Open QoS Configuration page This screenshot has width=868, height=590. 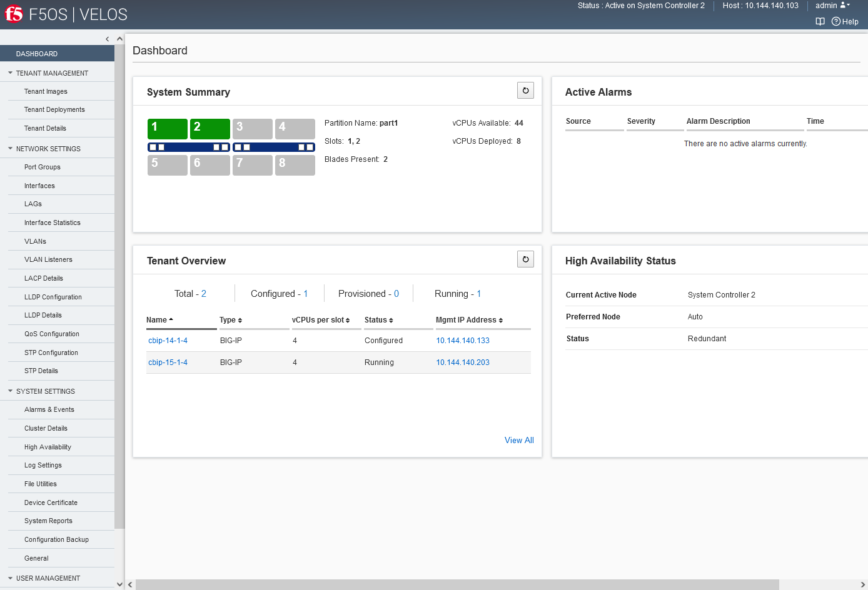tap(52, 334)
